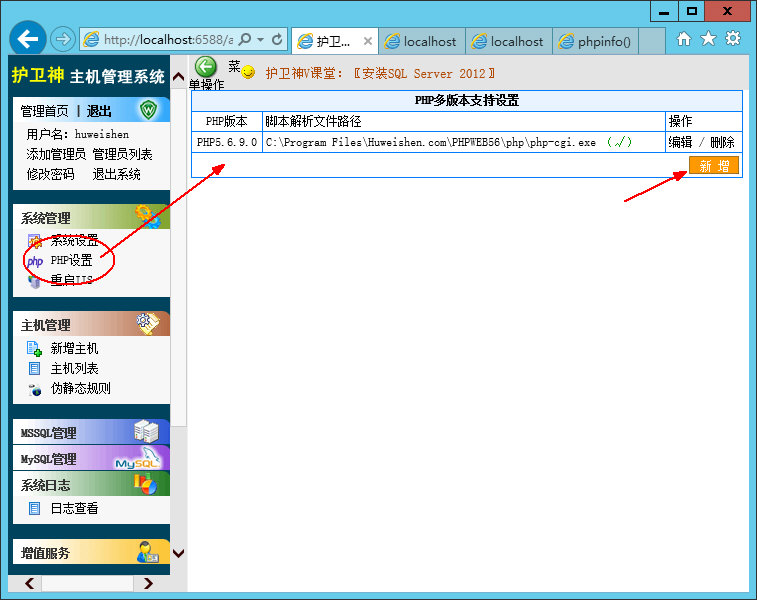This screenshot has height=600, width=757.
Task: Select the php-cgi.exe path cell
Action: (464, 142)
